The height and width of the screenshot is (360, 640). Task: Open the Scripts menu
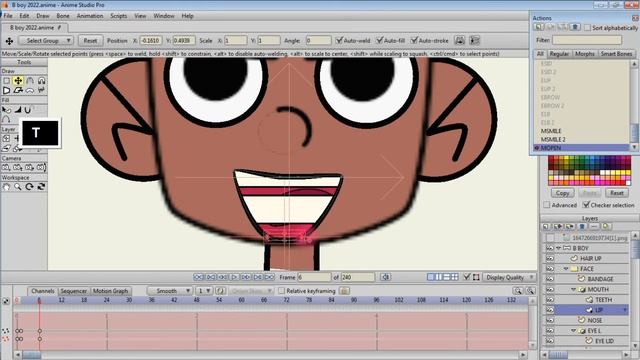click(x=118, y=16)
